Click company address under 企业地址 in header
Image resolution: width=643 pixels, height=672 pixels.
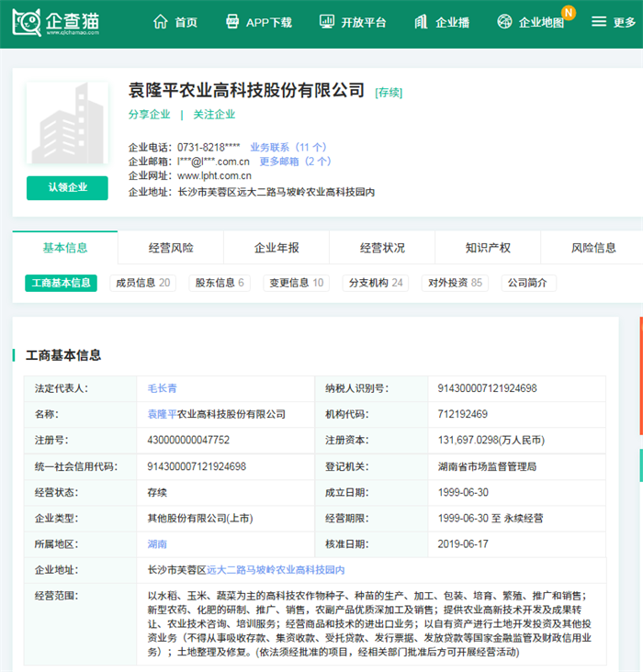pyautogui.click(x=276, y=192)
